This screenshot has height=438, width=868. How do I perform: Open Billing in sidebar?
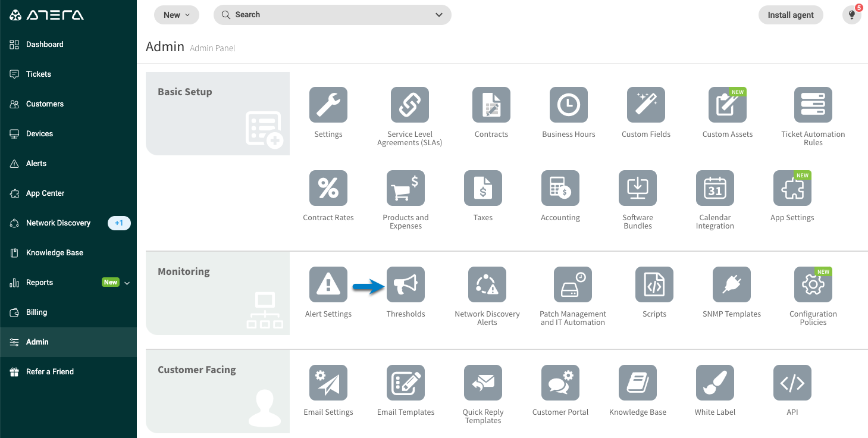point(68,312)
